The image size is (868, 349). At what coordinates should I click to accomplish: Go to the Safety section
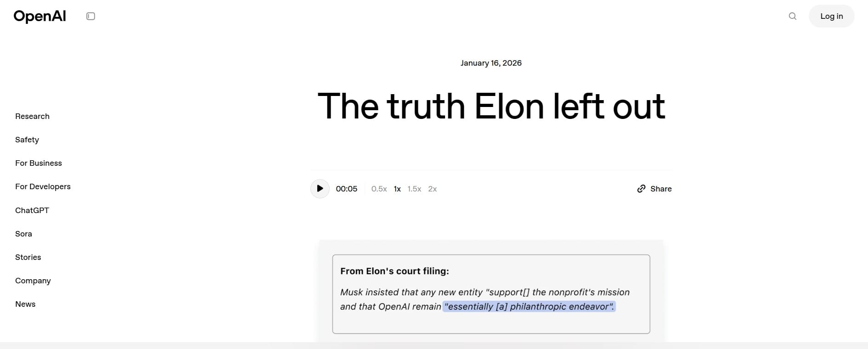click(x=27, y=140)
